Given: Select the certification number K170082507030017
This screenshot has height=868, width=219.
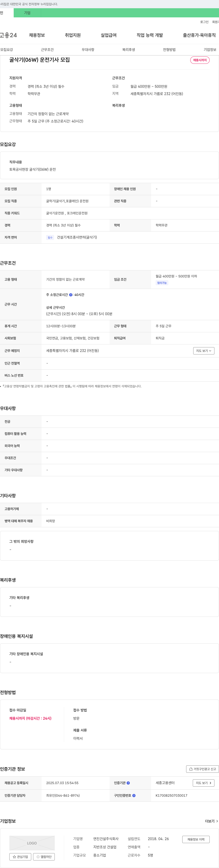Looking at the screenshot, I should [171, 796].
